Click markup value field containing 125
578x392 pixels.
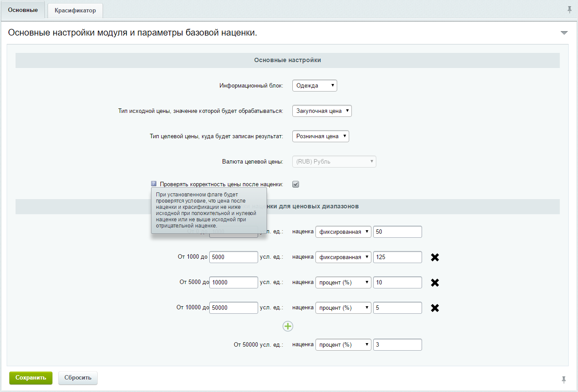397,257
